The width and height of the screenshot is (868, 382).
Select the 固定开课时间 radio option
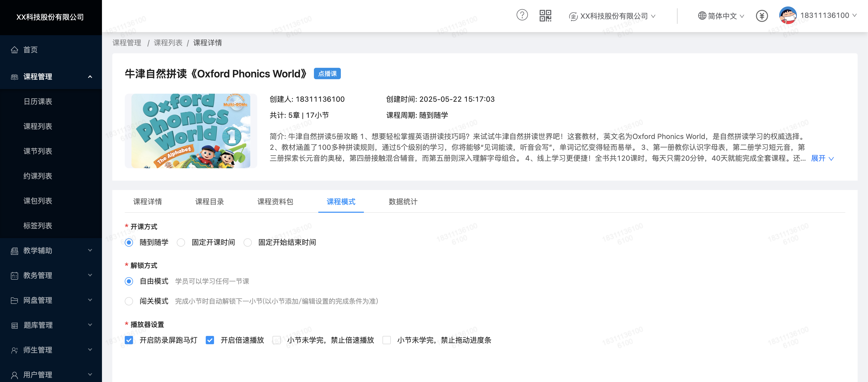pyautogui.click(x=181, y=242)
